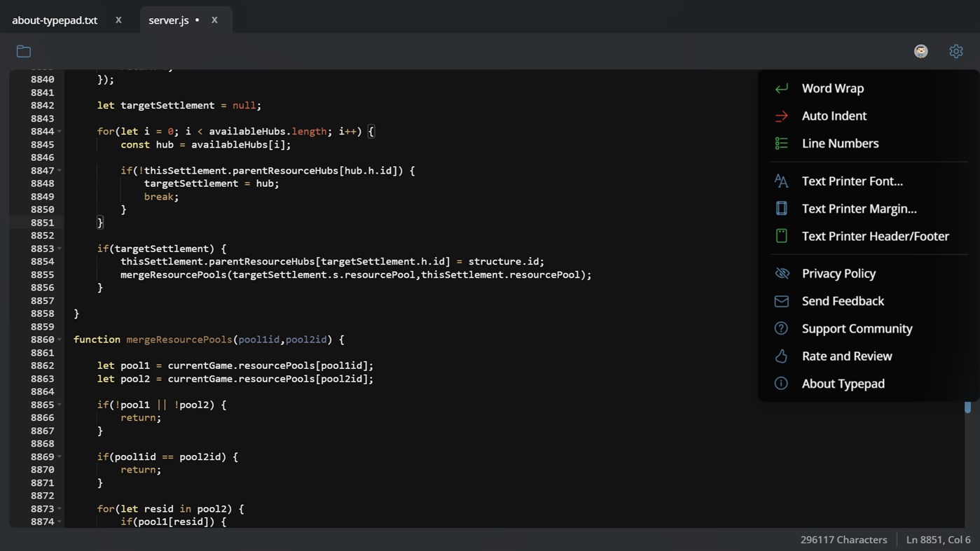Viewport: 980px width, 551px height.
Task: Click the settings gear icon
Action: pos(955,50)
